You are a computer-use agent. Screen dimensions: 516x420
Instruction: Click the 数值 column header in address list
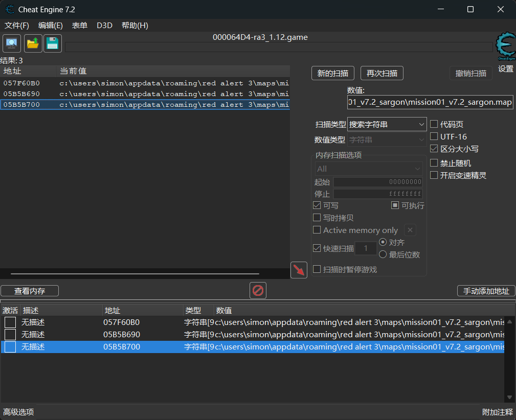364,310
